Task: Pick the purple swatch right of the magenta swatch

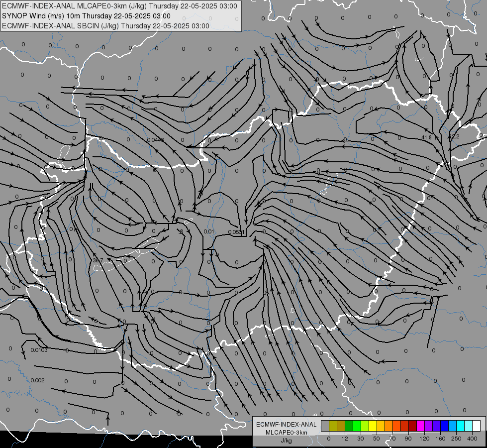Action: [429, 426]
